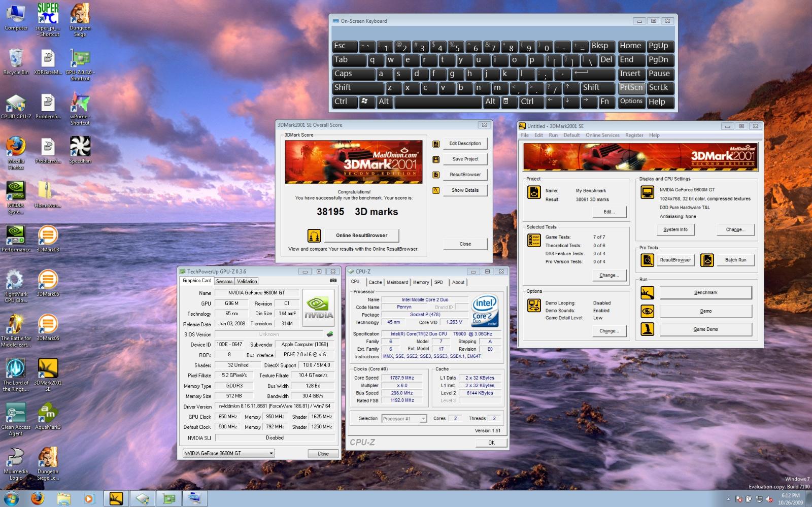Click the Core Speed value 1787.9 MHz
Screen dimensions: 812x507
point(402,378)
